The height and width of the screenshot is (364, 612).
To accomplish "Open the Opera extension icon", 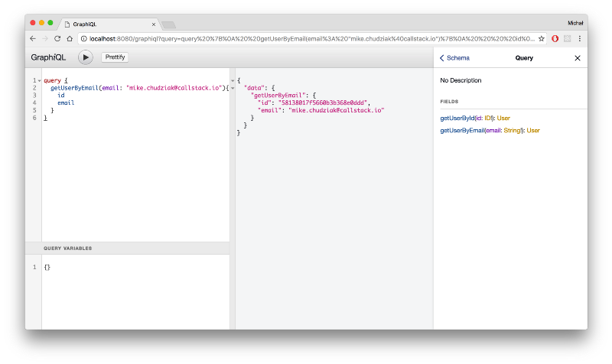I will (x=555, y=39).
